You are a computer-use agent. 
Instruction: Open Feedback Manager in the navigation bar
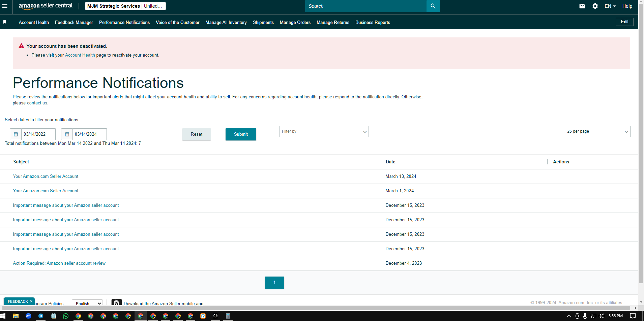click(74, 22)
